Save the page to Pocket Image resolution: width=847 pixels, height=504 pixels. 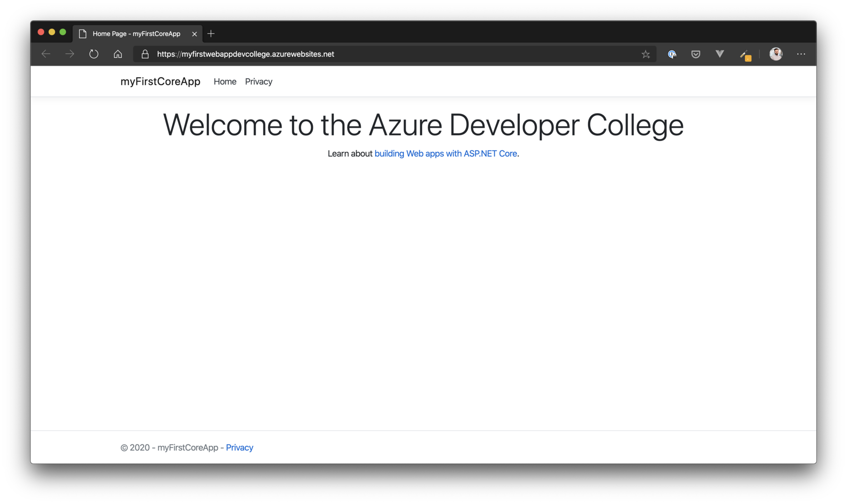[x=695, y=54]
